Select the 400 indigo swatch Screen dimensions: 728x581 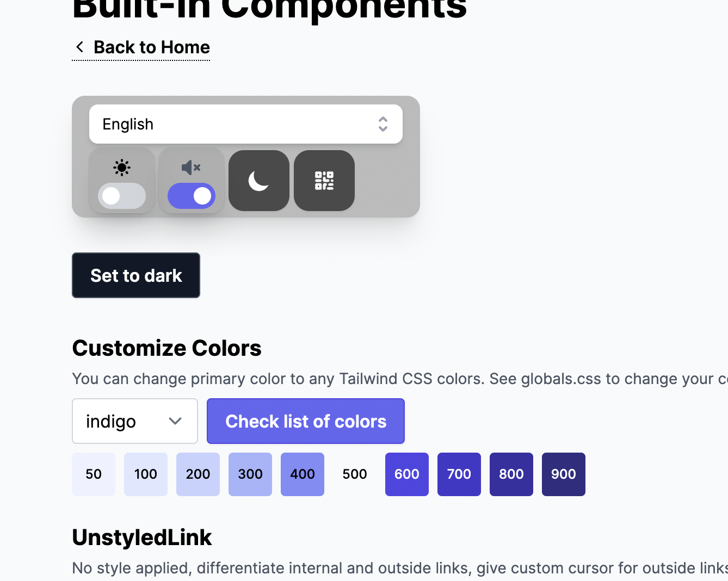tap(302, 474)
